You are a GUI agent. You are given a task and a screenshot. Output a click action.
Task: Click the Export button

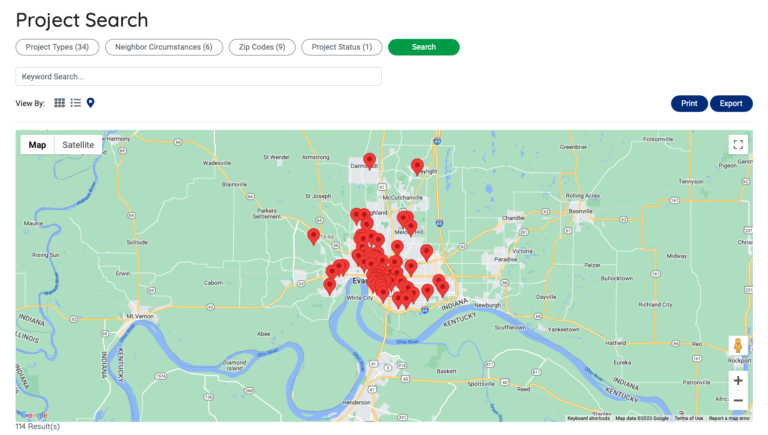tap(731, 103)
